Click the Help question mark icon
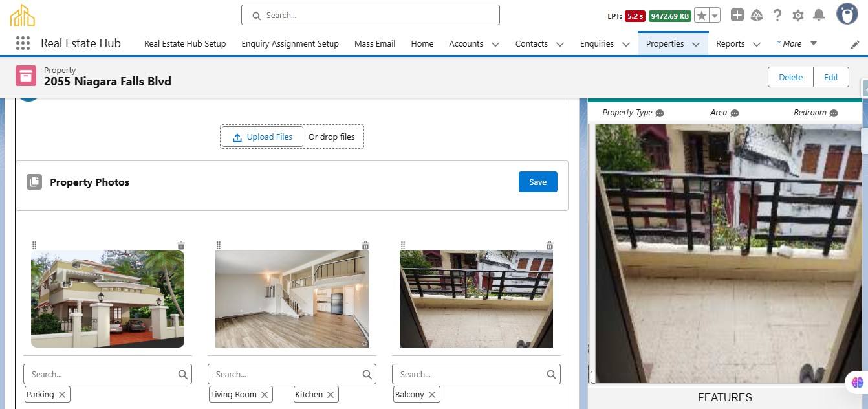Image resolution: width=868 pixels, height=409 pixels. (x=777, y=16)
